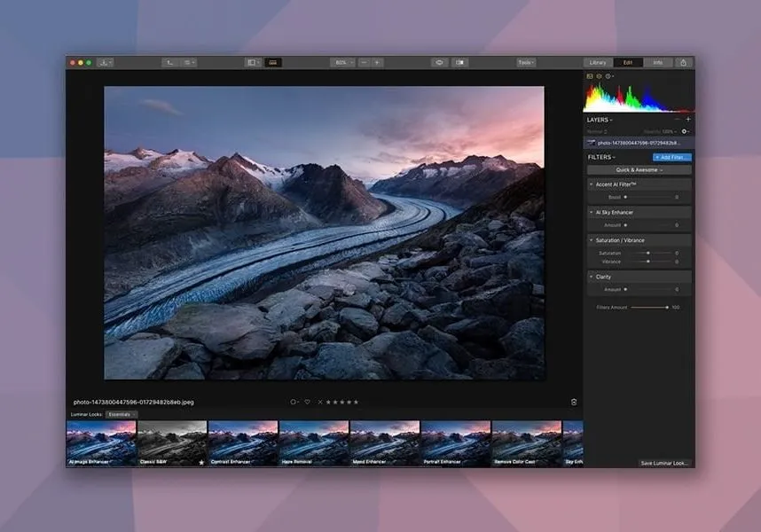Click the share/export icon in the toolbar
The image size is (761, 532).
[683, 63]
